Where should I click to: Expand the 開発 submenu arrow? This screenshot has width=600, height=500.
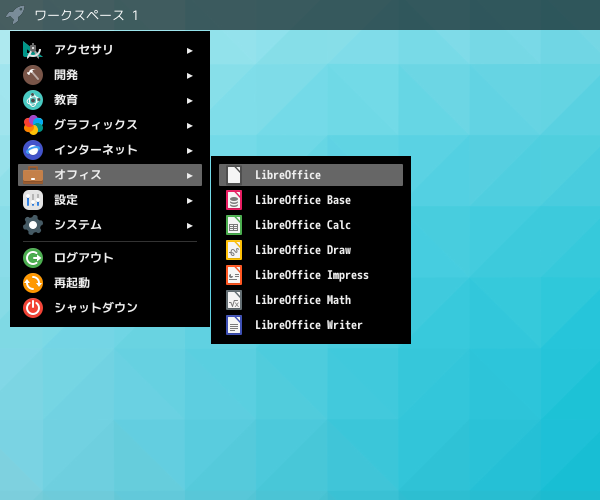pos(189,76)
